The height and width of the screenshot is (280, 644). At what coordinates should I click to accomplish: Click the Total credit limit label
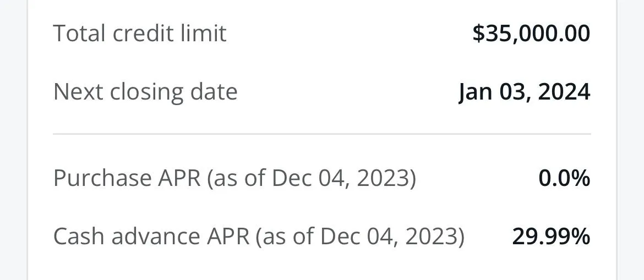point(139,34)
